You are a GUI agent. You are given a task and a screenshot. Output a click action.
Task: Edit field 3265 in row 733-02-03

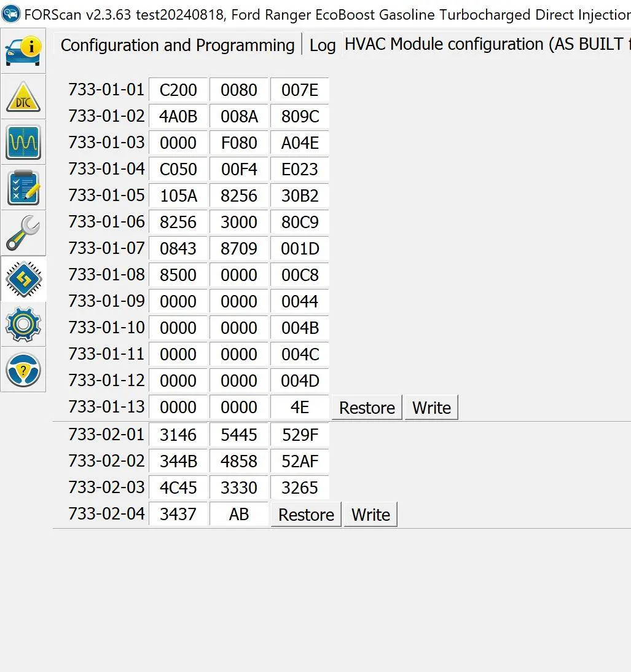click(300, 488)
